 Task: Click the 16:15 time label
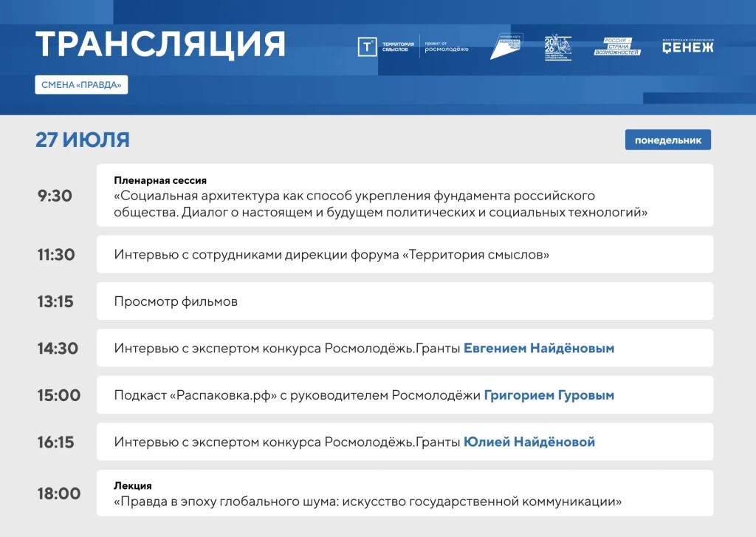coord(56,442)
